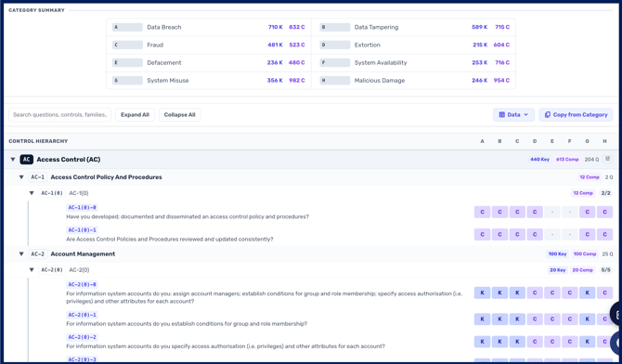The width and height of the screenshot is (622, 364).
Task: Click the H badge beside Malicious Damage
Action: pyautogui.click(x=335, y=81)
